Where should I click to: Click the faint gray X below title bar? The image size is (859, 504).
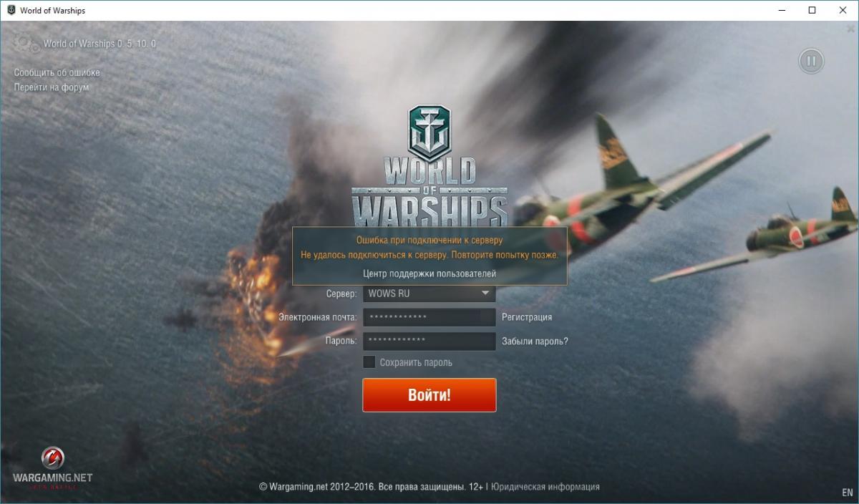[850, 29]
